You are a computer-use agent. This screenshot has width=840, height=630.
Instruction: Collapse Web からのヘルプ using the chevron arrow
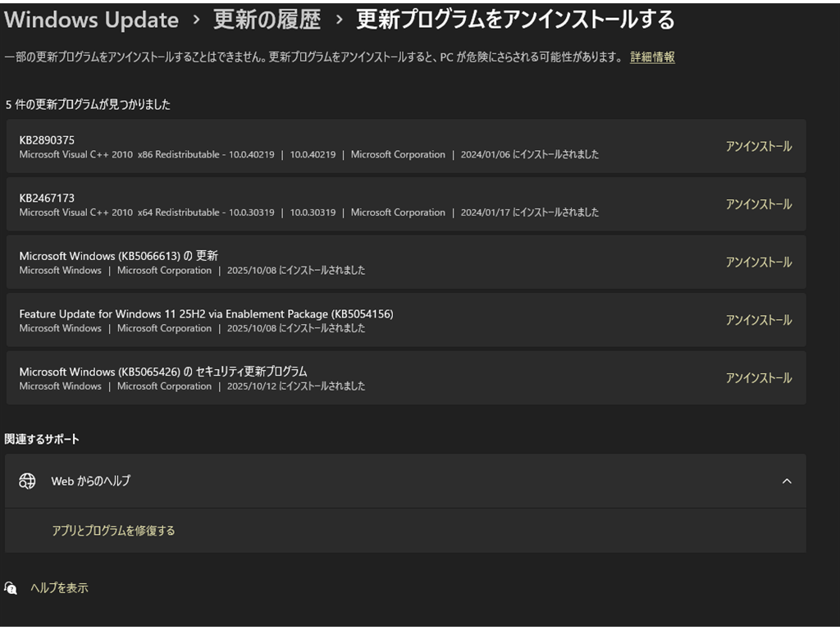(x=787, y=481)
